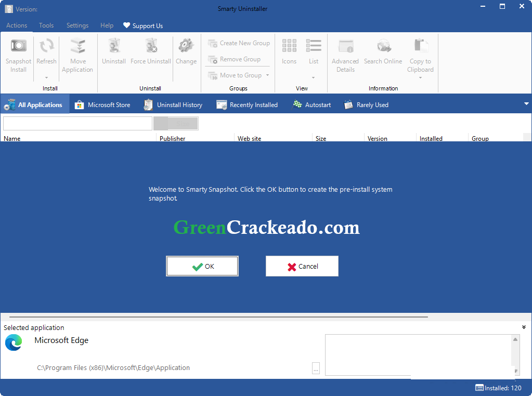The width and height of the screenshot is (532, 396).
Task: Switch the view to Icons
Action: point(289,51)
